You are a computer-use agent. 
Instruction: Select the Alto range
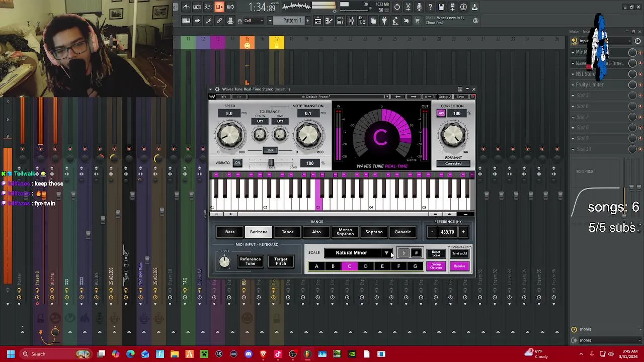[x=316, y=232]
